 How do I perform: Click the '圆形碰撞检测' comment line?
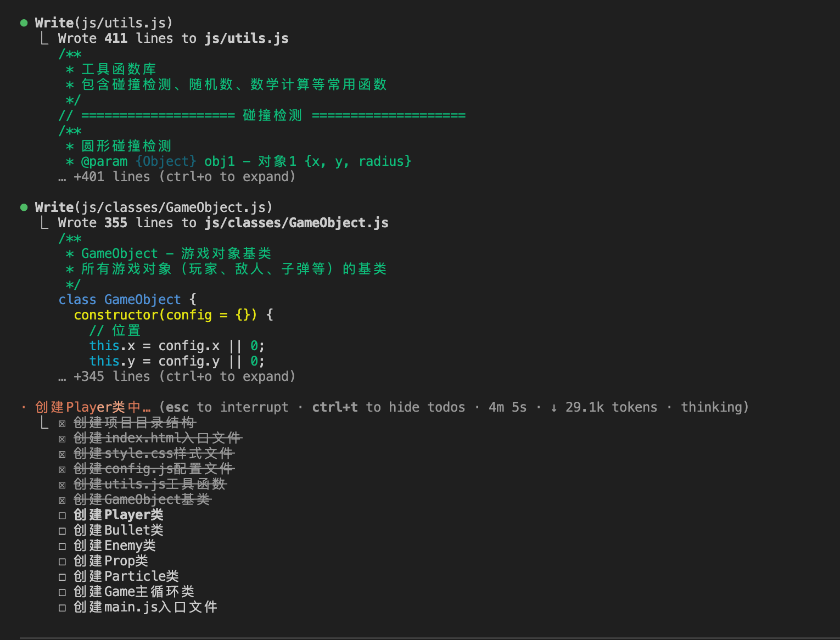119,146
